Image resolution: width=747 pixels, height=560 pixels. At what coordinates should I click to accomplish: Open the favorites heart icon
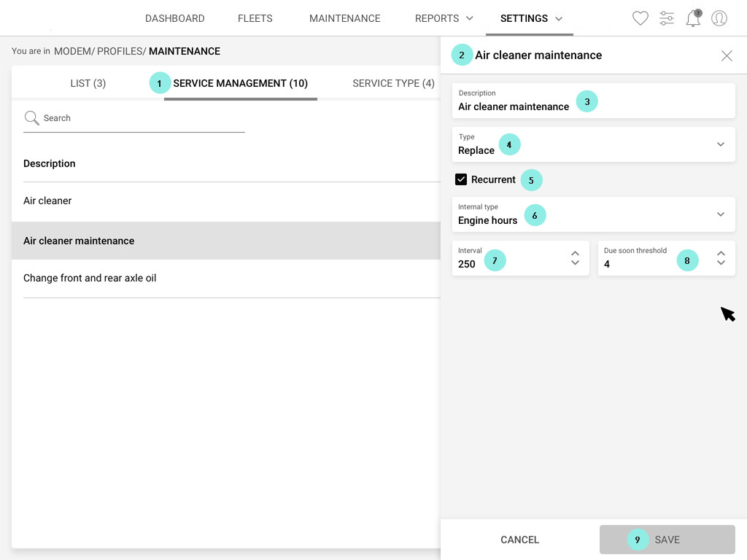(640, 18)
